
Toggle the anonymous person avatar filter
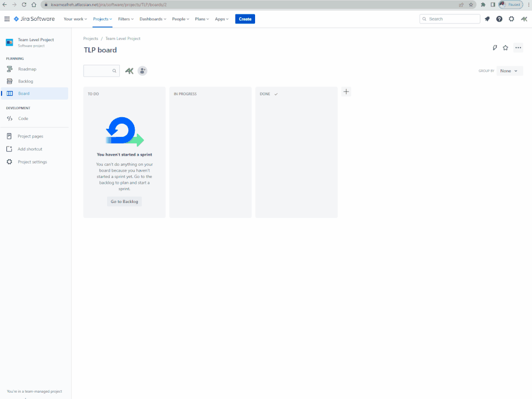point(142,70)
